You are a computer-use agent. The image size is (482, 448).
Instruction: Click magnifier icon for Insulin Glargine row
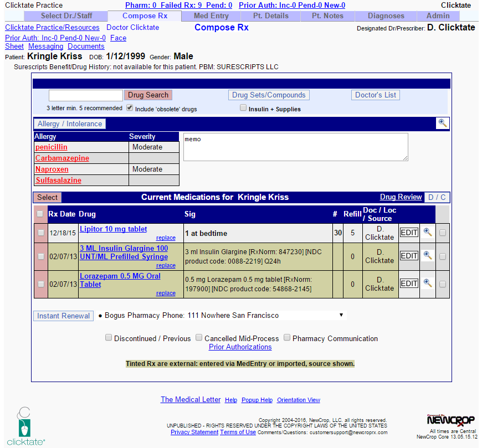point(427,255)
